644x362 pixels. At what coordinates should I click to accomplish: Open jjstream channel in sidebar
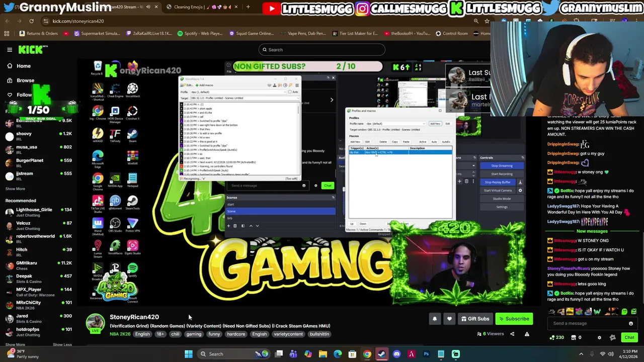[x=38, y=176]
